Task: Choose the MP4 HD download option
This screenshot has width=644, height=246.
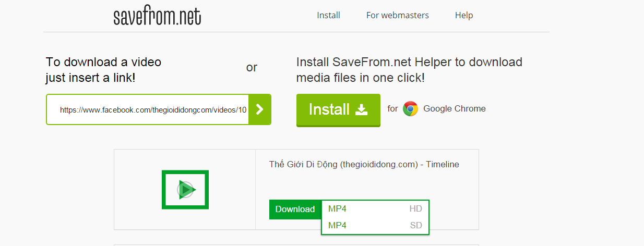Action: [x=337, y=209]
